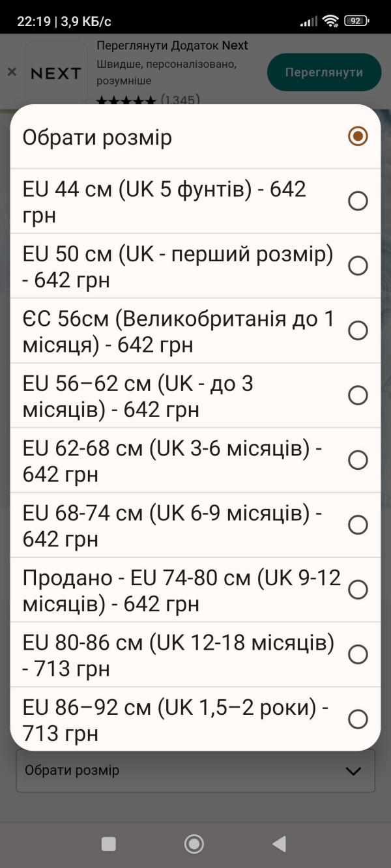
Task: Dismiss the Next app banner X icon
Action: (x=12, y=72)
